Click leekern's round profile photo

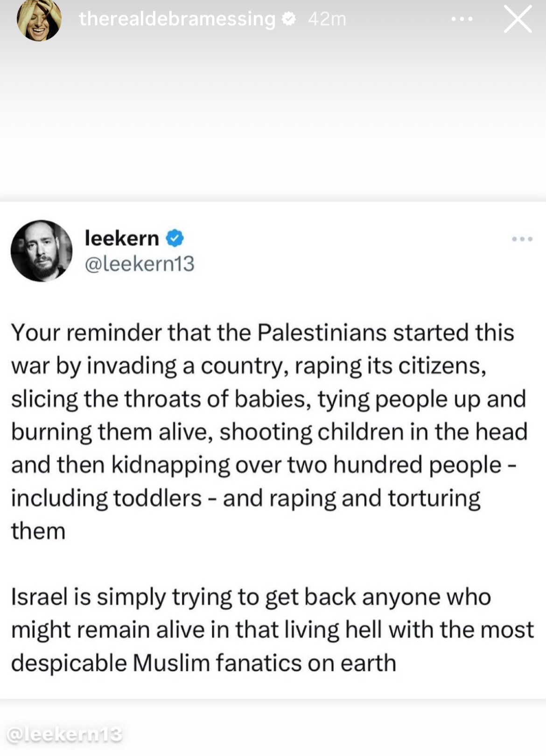(42, 251)
